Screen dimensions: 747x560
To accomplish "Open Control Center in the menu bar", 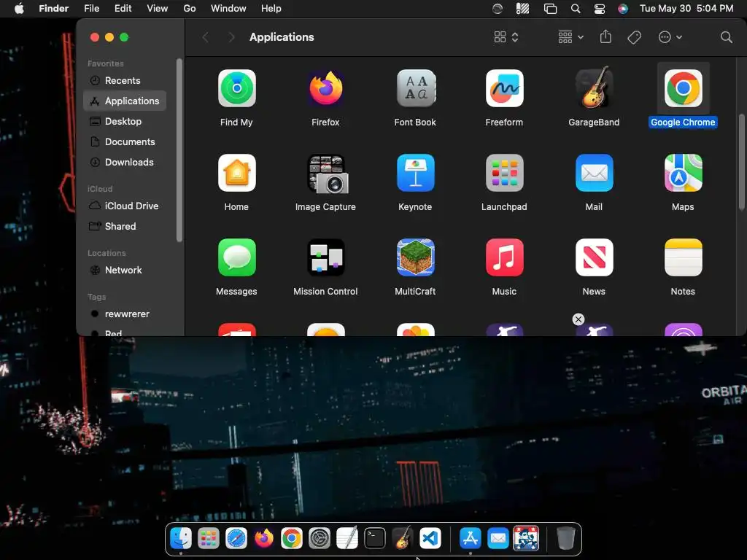I will pos(600,9).
